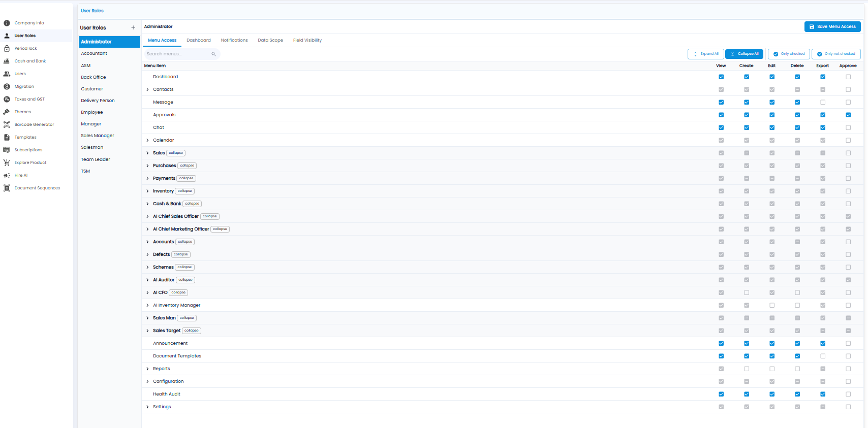Open Cash and Bank sidebar icon
This screenshot has width=868, height=428.
tap(7, 61)
